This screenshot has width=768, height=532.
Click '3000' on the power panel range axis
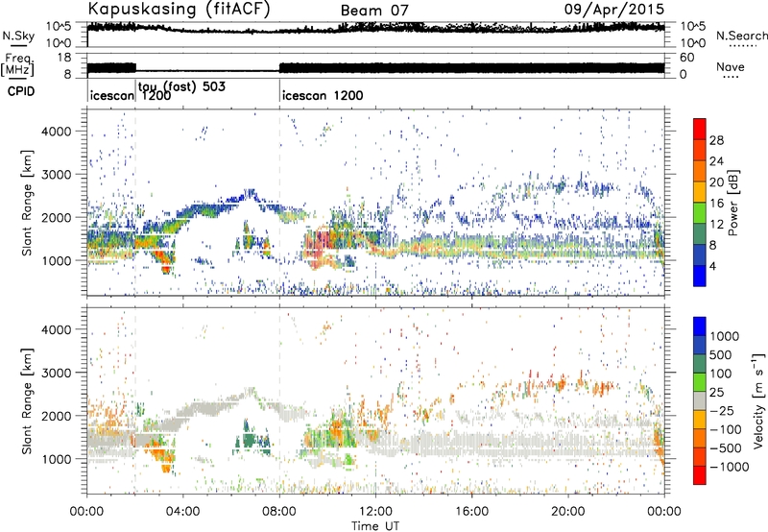click(x=57, y=175)
